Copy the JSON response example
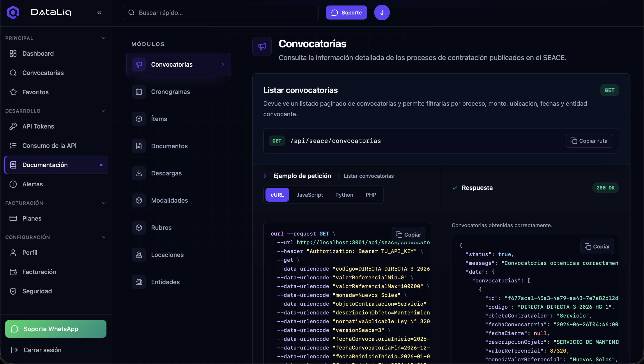644x364 pixels. 597,246
